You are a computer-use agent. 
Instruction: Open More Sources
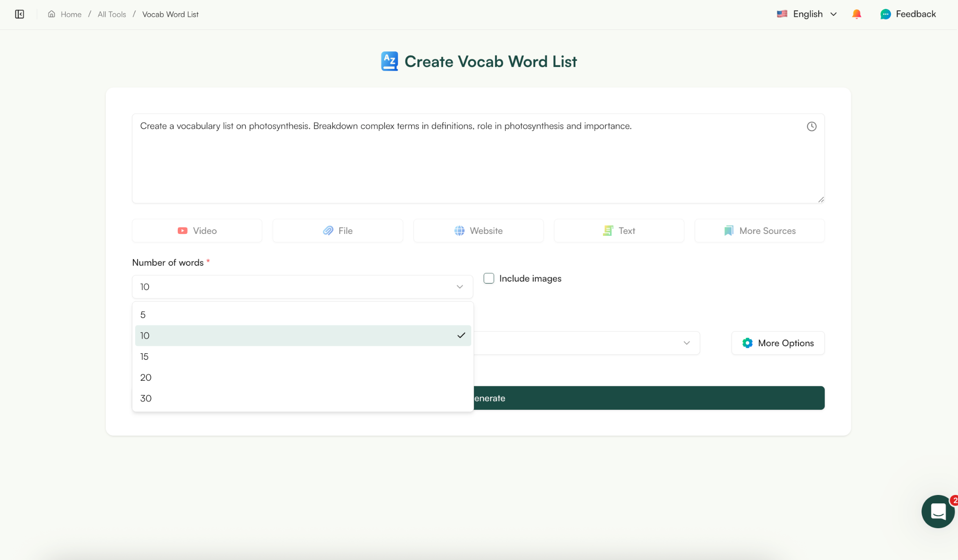759,230
